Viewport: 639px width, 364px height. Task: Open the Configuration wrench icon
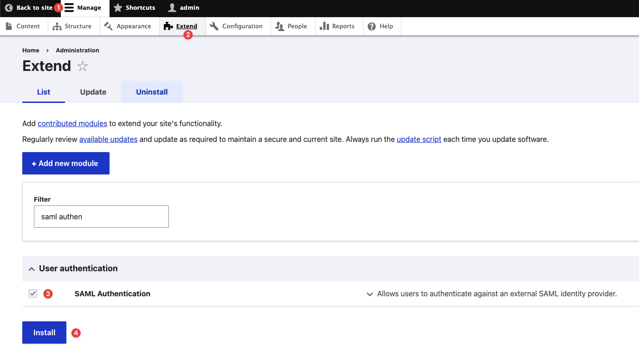pyautogui.click(x=214, y=26)
